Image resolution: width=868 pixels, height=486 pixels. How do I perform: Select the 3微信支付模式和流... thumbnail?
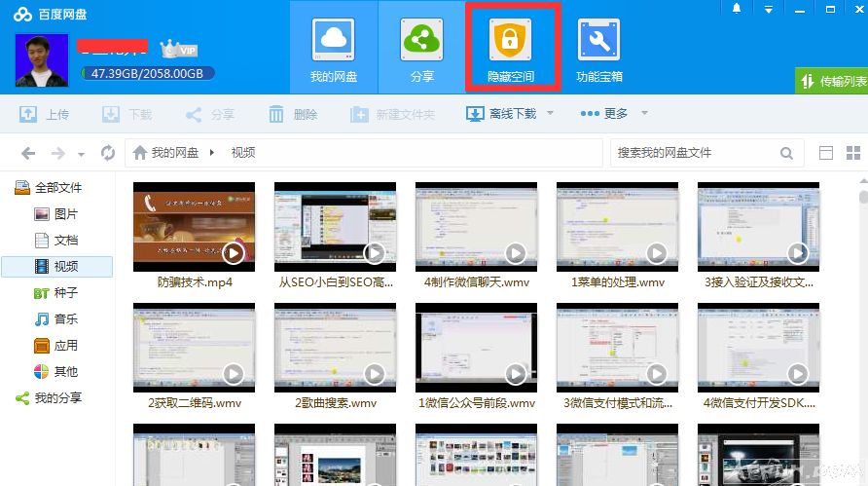pyautogui.click(x=618, y=348)
